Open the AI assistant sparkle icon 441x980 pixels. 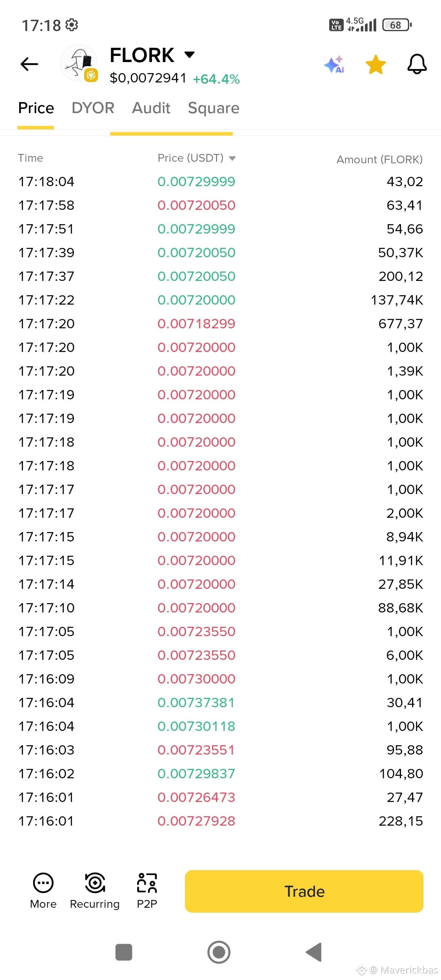[334, 65]
